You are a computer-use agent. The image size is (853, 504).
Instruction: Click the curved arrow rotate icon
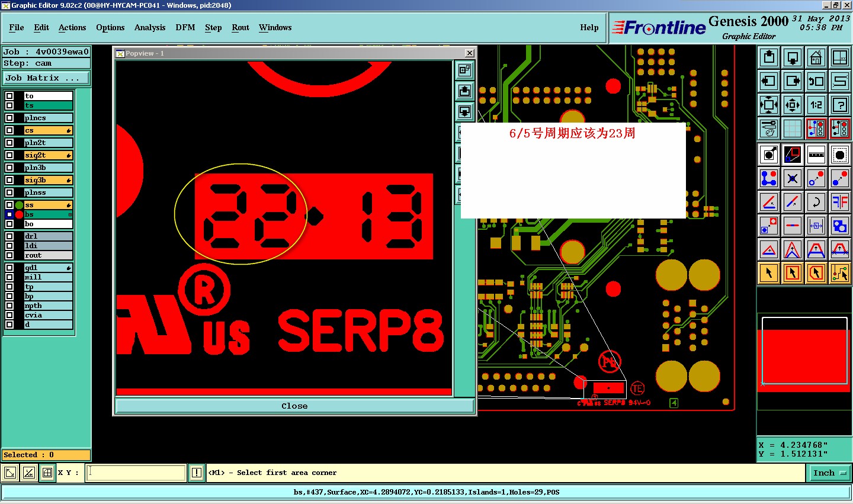point(816,202)
